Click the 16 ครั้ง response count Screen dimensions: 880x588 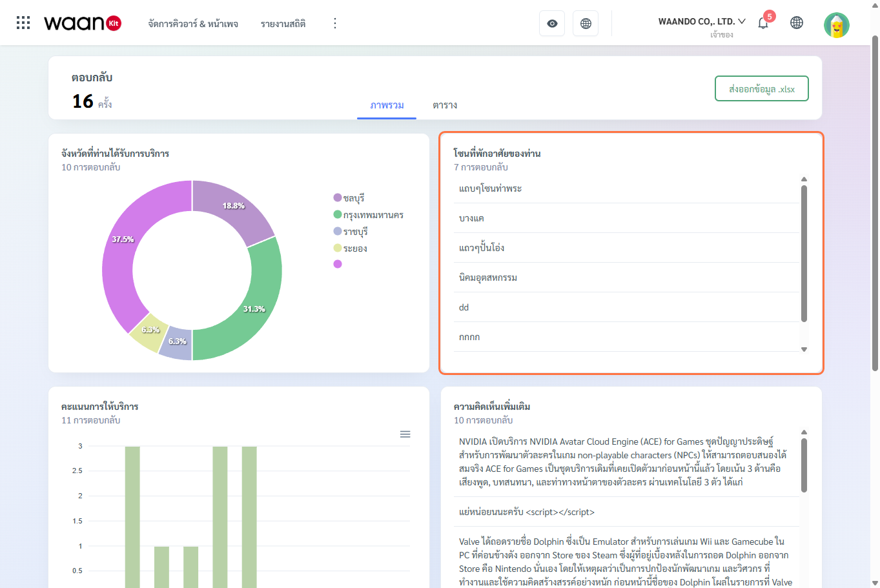click(x=92, y=101)
